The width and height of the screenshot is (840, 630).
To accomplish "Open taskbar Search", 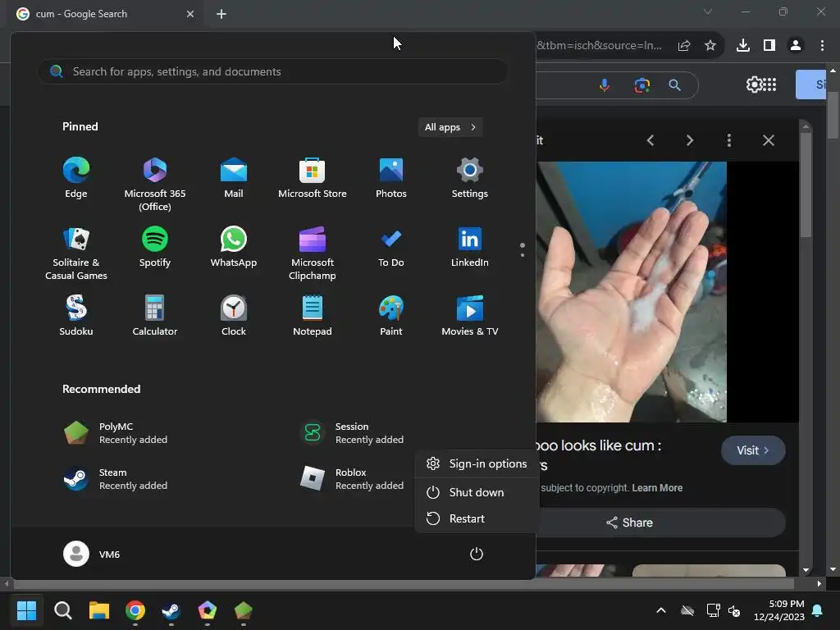I will [x=63, y=610].
